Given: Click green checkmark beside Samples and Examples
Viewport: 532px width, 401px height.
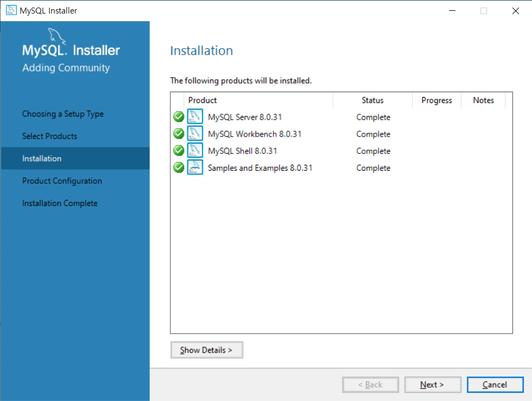Looking at the screenshot, I should click(x=178, y=167).
